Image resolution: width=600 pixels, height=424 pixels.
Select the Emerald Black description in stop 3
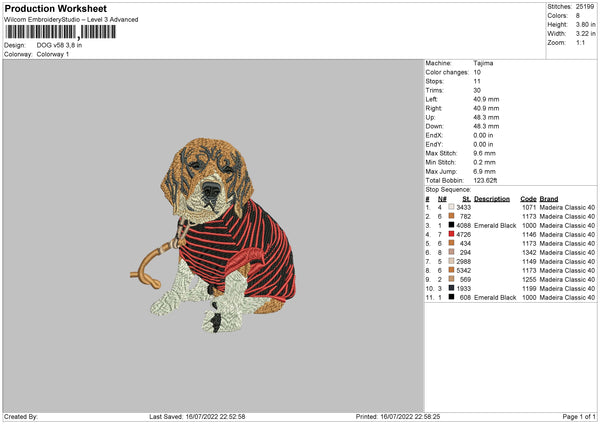coord(497,226)
